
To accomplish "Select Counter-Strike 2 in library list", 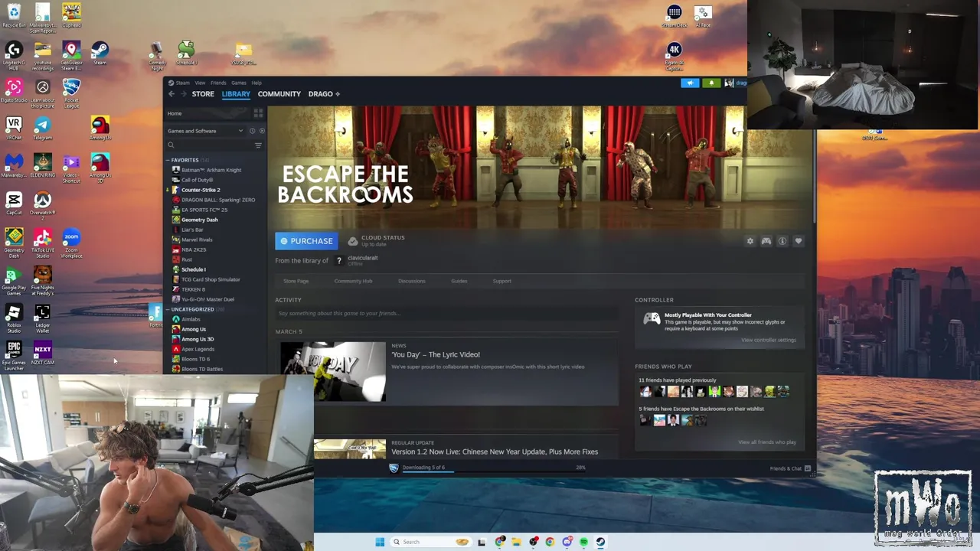I will click(201, 190).
